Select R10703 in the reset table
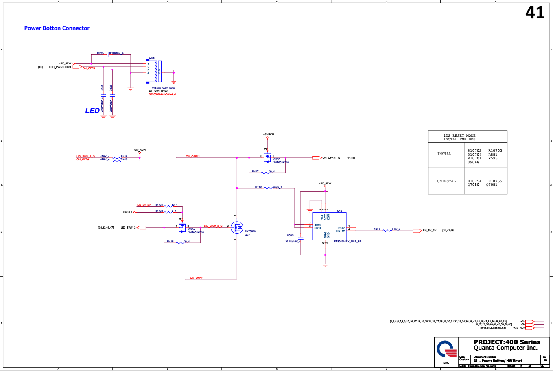 click(x=495, y=151)
